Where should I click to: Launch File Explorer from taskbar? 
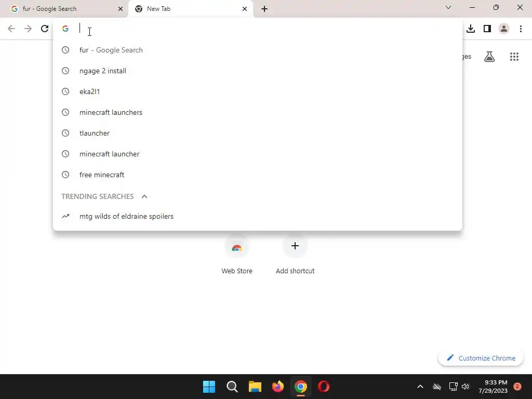255,387
